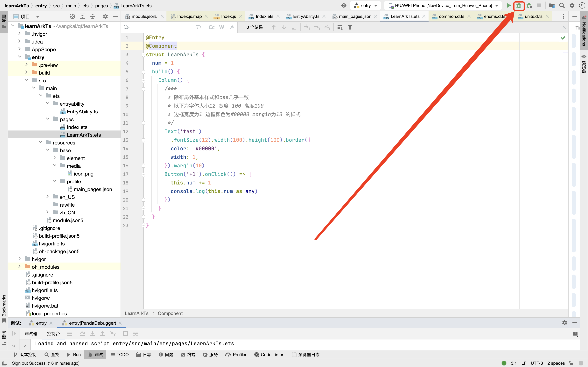Switch to the 调试器 debugger tab

coord(31,334)
